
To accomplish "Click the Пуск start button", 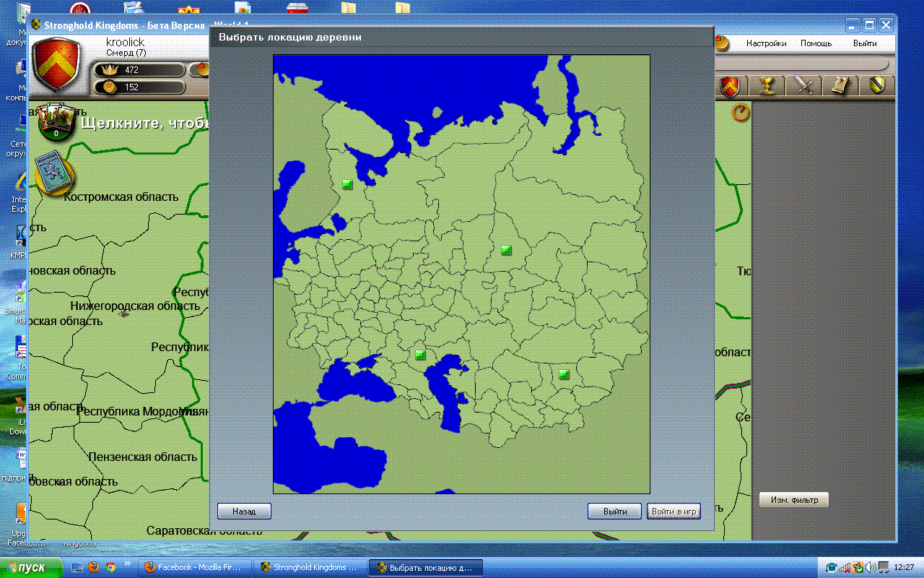I will (x=32, y=567).
